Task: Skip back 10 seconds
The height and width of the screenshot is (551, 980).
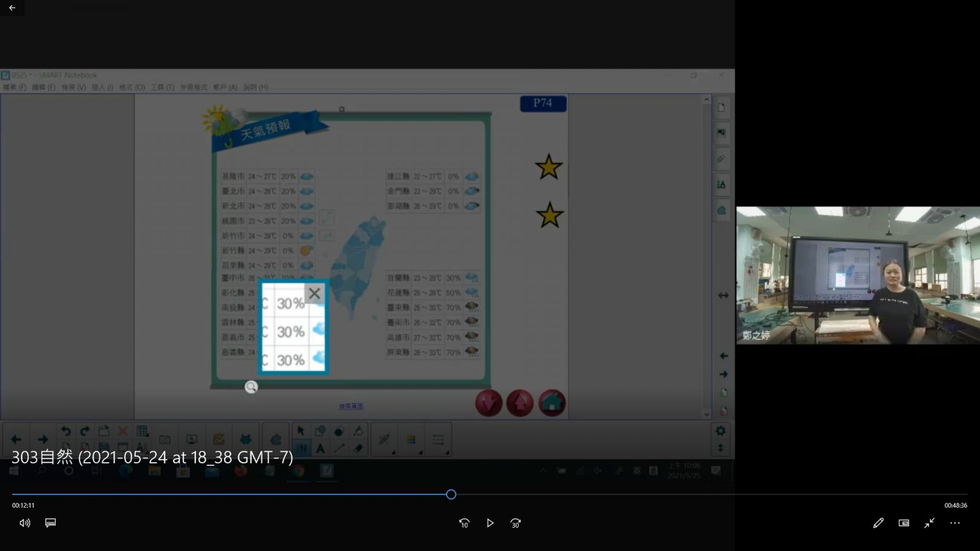Action: (x=464, y=523)
